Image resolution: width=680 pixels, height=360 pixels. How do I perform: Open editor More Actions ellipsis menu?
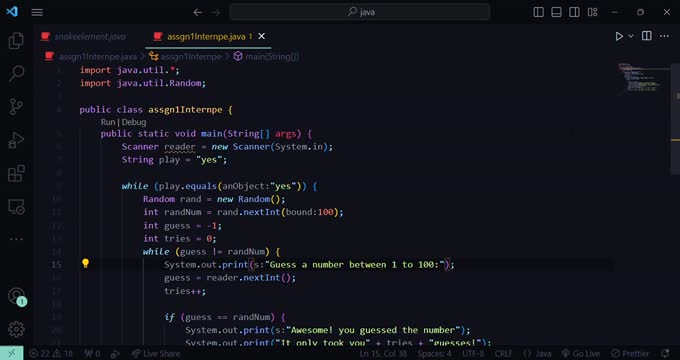click(x=664, y=36)
